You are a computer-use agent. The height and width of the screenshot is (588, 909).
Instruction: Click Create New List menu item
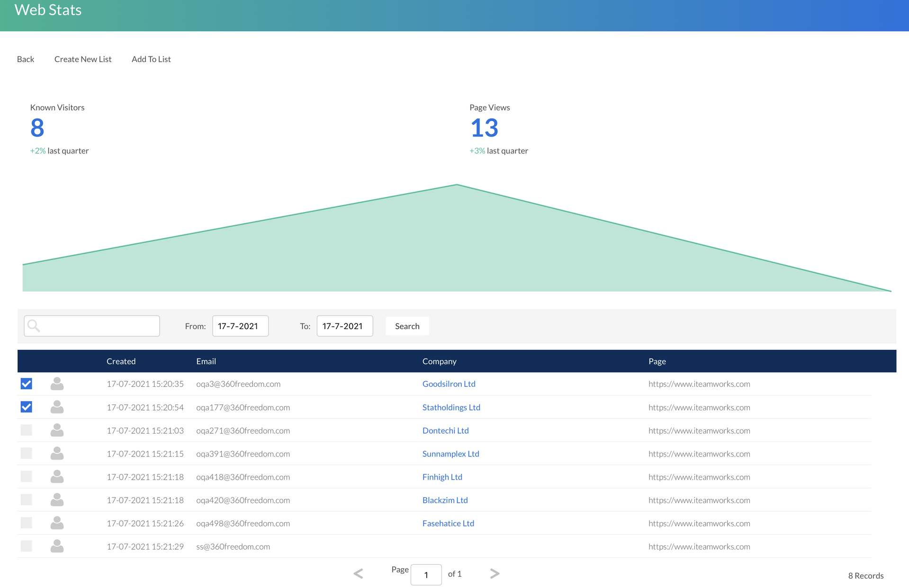83,59
